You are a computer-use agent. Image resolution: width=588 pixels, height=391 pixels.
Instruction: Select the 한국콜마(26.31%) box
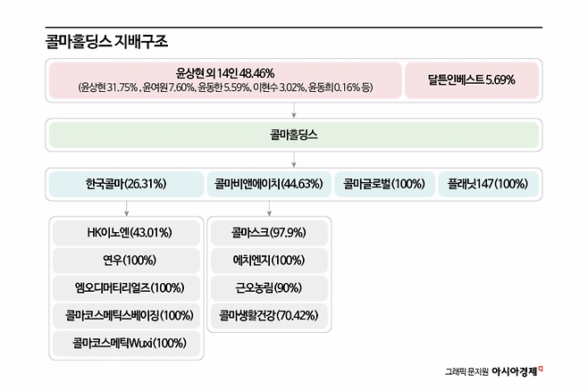click(126, 185)
